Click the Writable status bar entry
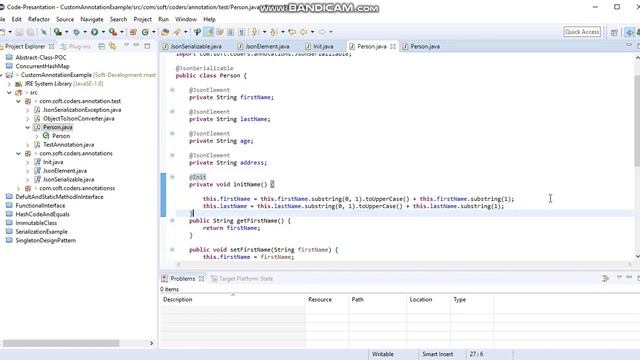The width and height of the screenshot is (640, 360). pos(383,354)
